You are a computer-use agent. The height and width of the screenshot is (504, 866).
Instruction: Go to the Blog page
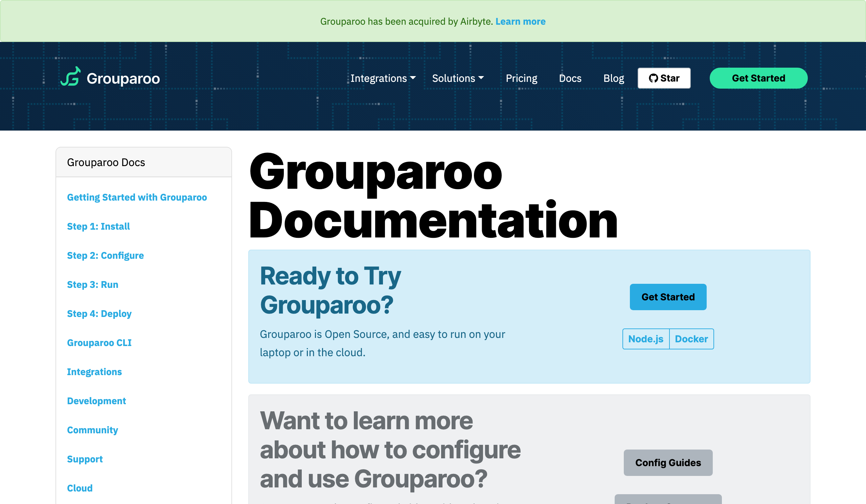click(614, 78)
